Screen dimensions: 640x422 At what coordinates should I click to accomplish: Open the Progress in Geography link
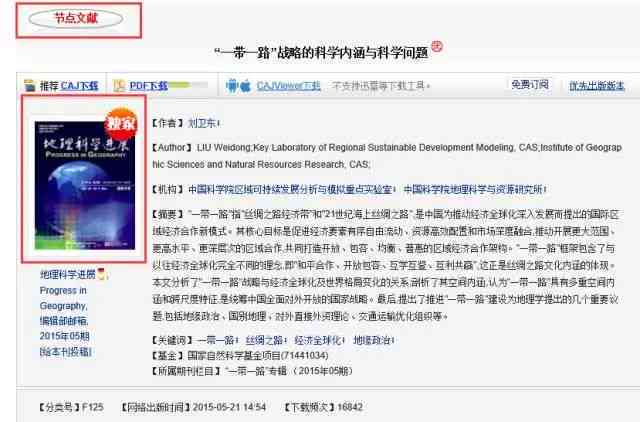coord(63,298)
